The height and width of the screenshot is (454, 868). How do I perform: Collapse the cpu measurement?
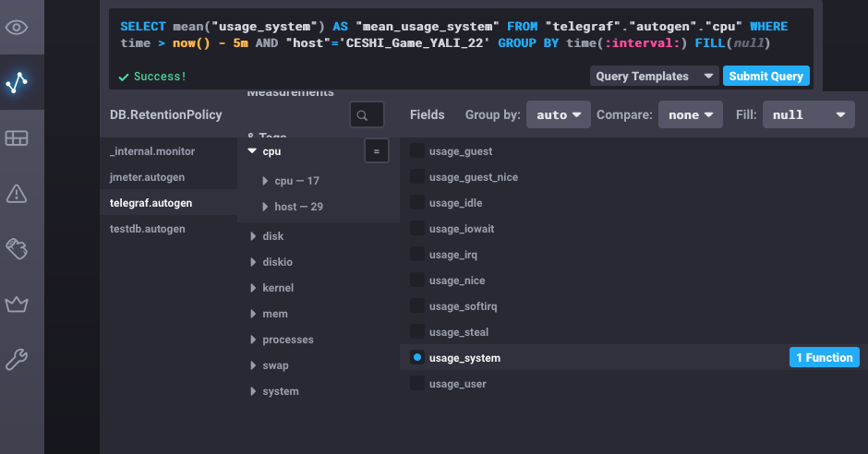coord(252,151)
